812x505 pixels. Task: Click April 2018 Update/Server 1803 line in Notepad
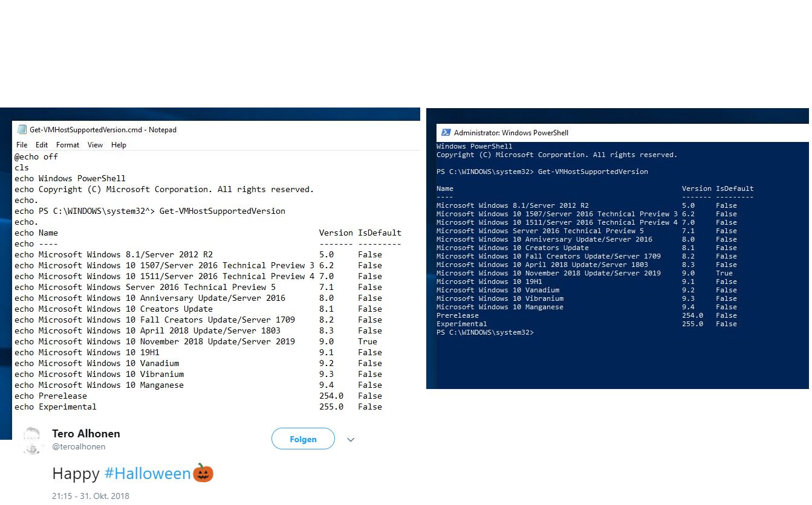198,330
